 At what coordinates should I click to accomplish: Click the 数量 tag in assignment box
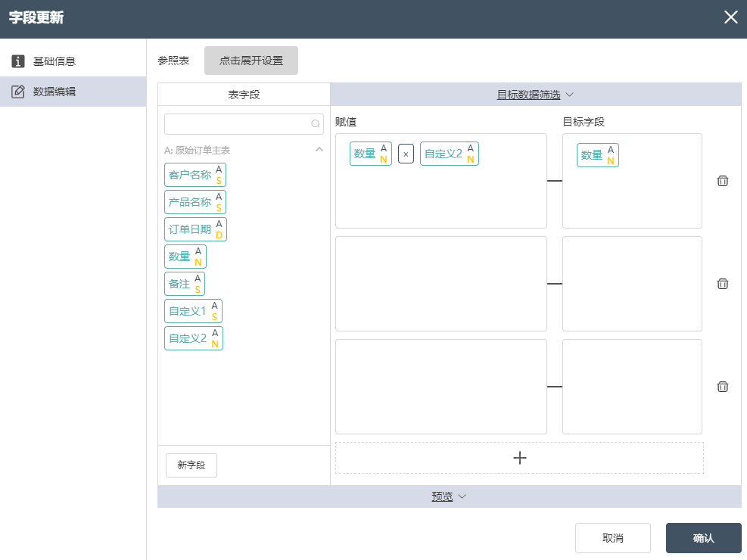click(371, 154)
